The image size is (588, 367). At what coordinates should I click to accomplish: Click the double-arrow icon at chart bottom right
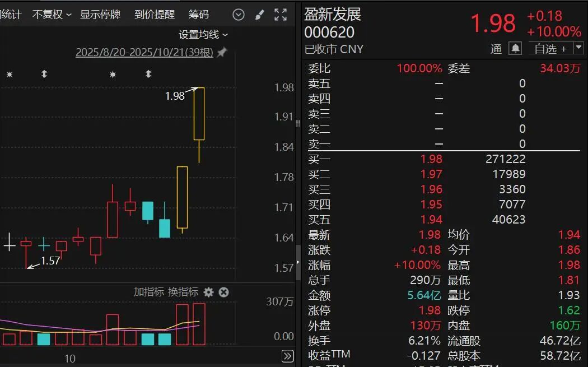point(287,356)
